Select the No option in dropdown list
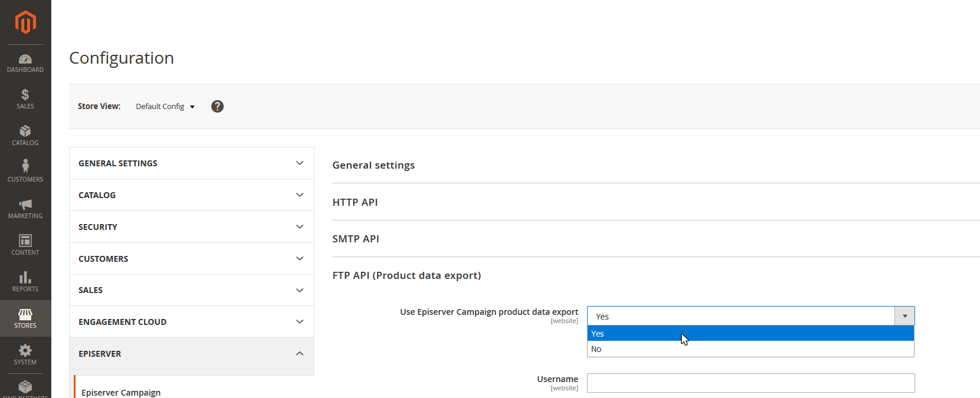Screen dimensions: 980x398 pyautogui.click(x=750, y=349)
